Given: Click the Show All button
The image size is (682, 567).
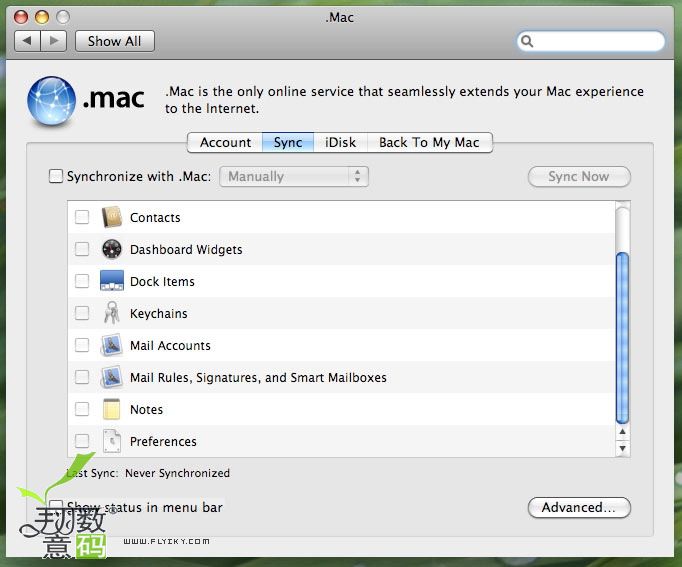Looking at the screenshot, I should point(115,41).
